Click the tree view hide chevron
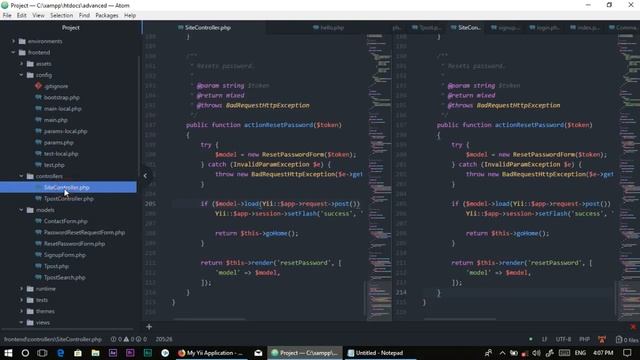The width and height of the screenshot is (640, 360). pos(145,176)
